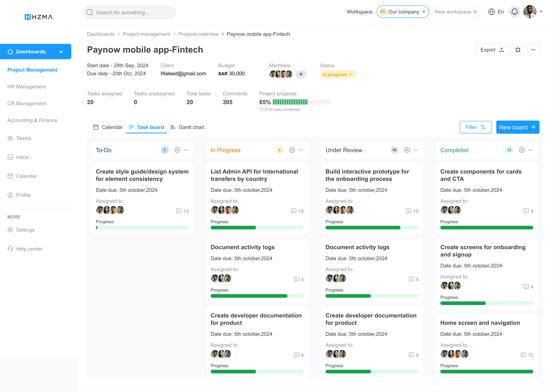This screenshot has height=392, width=553.
Task: Click the Inbox sidebar icon
Action: 10,157
